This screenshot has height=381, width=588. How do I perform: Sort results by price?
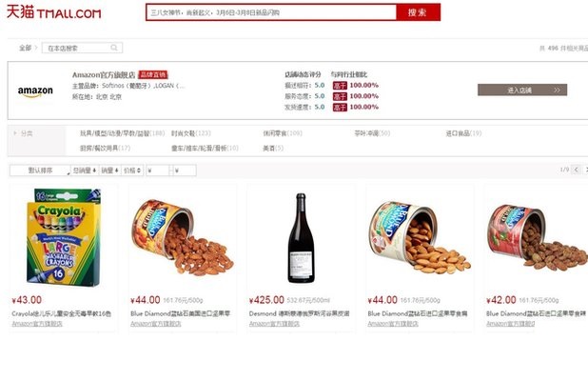tap(132, 170)
